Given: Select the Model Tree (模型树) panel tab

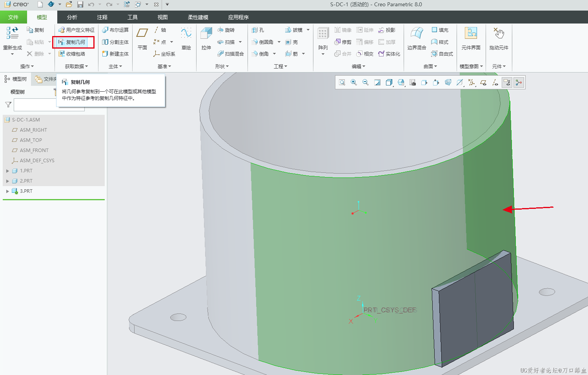Looking at the screenshot, I should click(16, 79).
